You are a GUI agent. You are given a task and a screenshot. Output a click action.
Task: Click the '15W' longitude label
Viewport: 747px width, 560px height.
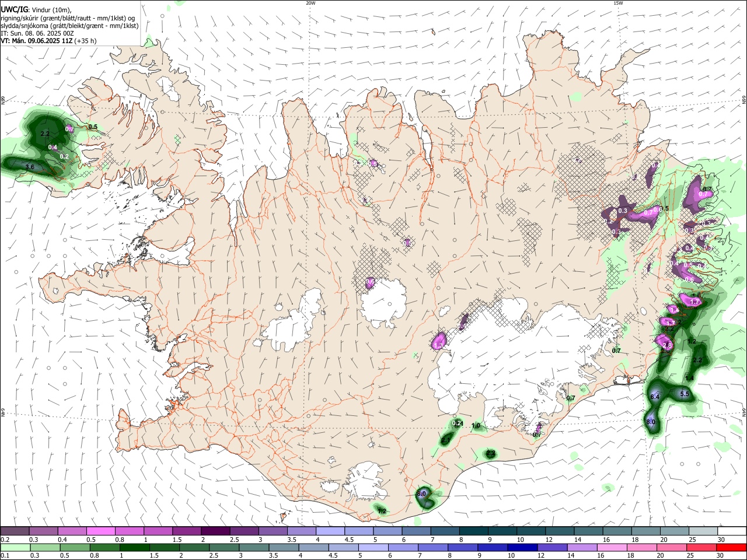point(617,3)
